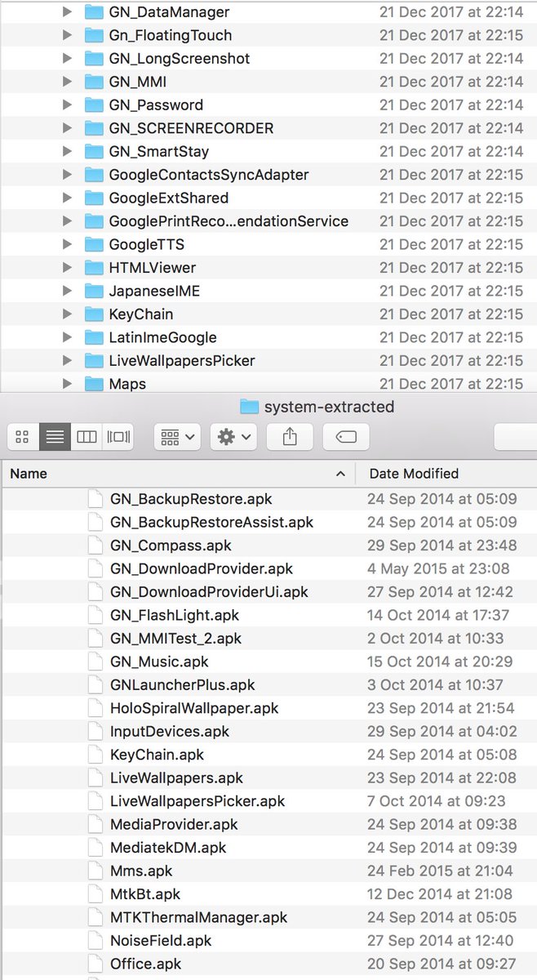Open the item arrangement dropdown
The width and height of the screenshot is (537, 980).
177,437
